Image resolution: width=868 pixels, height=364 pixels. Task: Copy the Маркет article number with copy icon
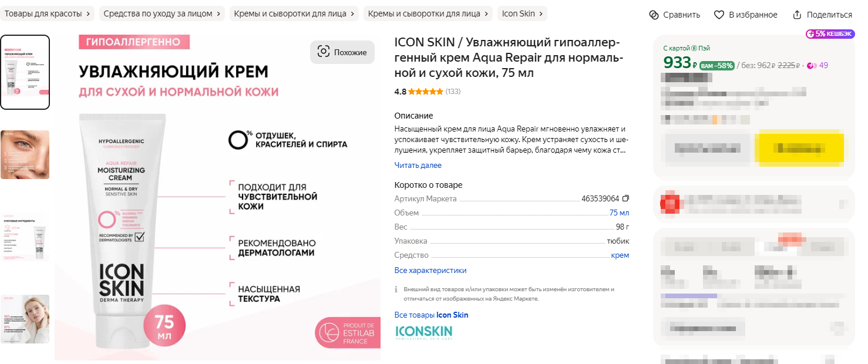[x=625, y=198]
